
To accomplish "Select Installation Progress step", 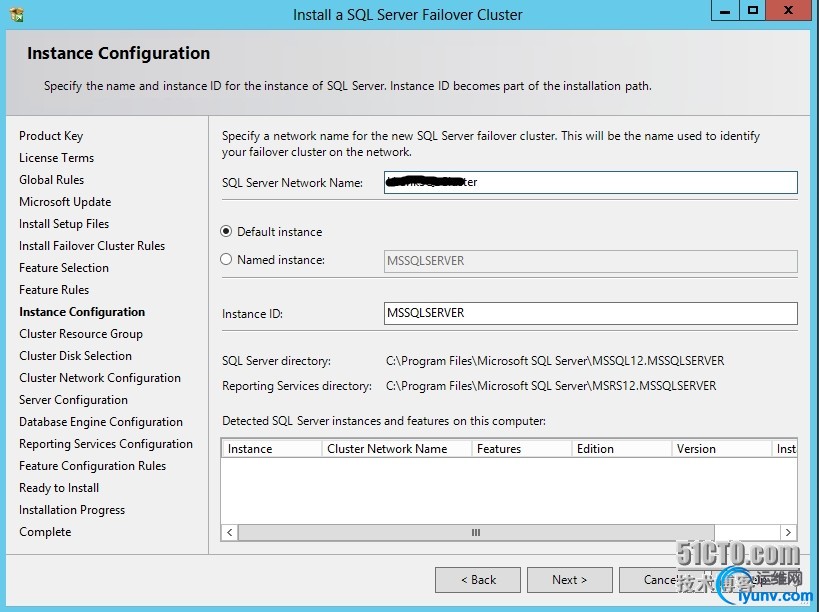I will pyautogui.click(x=72, y=510).
